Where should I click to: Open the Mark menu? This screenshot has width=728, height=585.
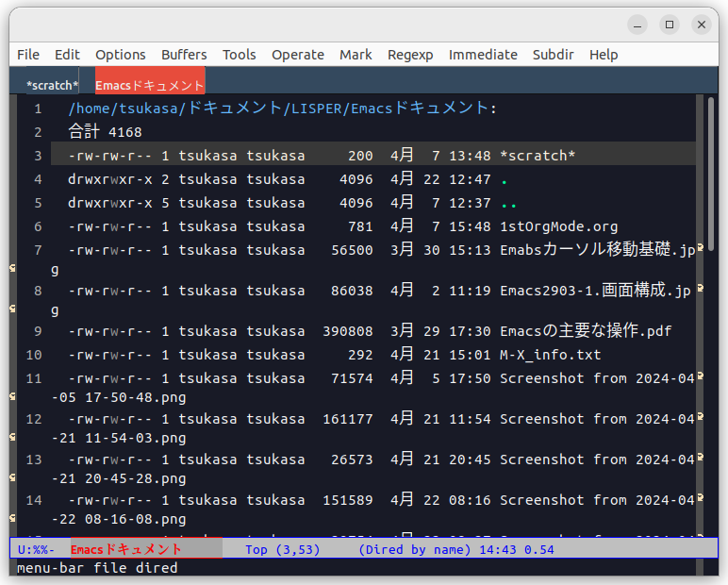(356, 55)
